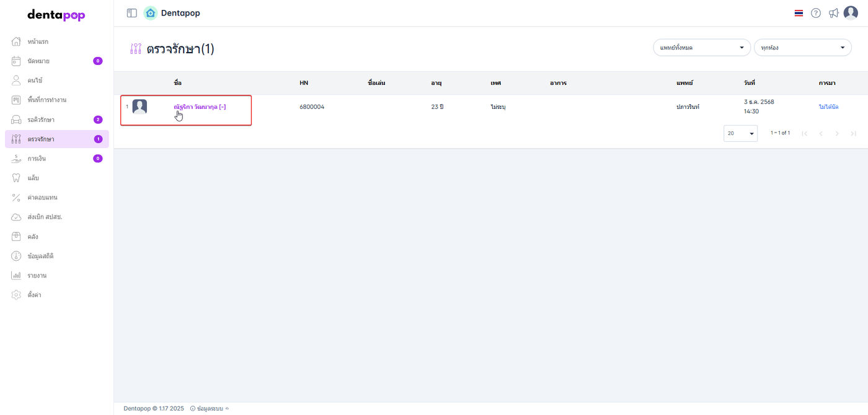Go to previous page arrow
The image size is (868, 415).
click(821, 133)
